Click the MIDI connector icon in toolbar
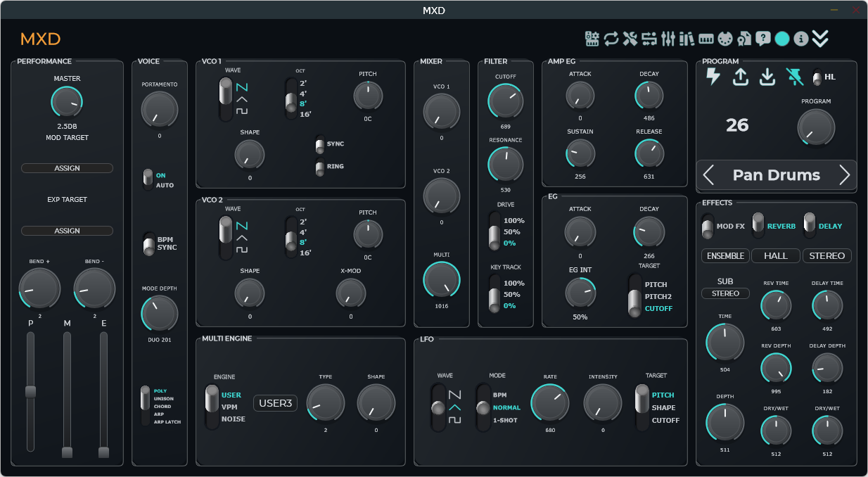Viewport: 868px width, 477px height. coord(725,38)
